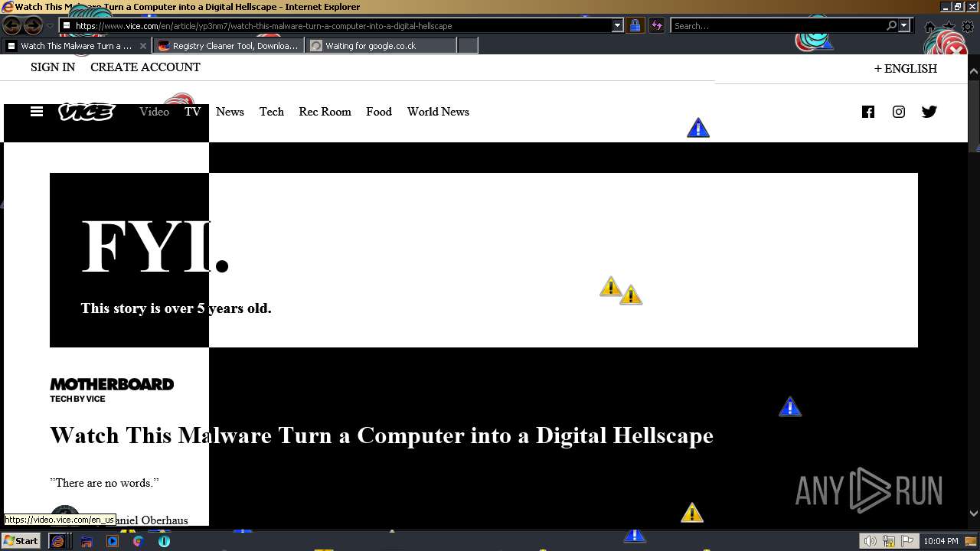Open the + ENGLISH language selector

pyautogui.click(x=906, y=68)
